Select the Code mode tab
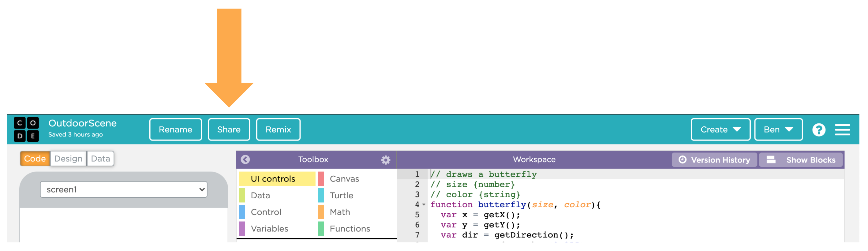This screenshot has width=868, height=251. [x=35, y=159]
